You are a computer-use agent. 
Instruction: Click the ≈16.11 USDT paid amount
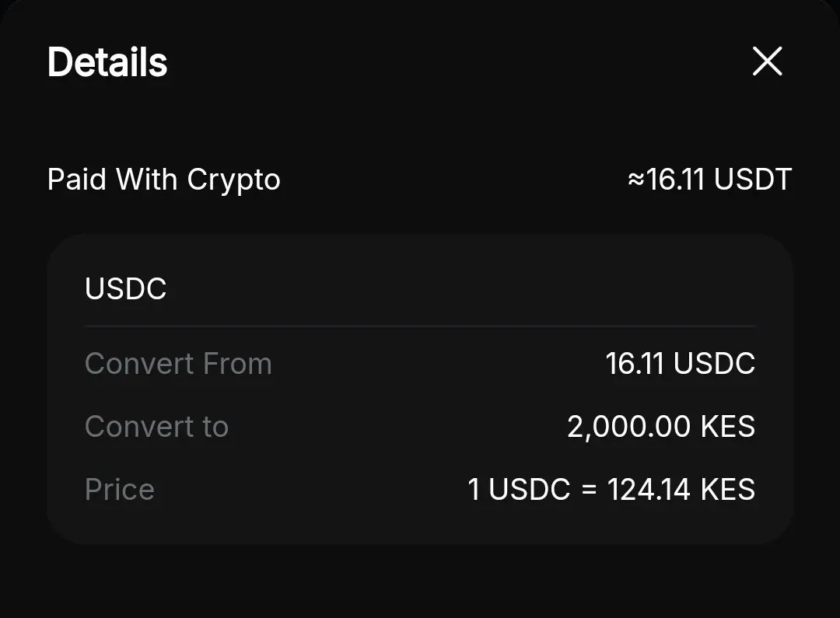709,180
